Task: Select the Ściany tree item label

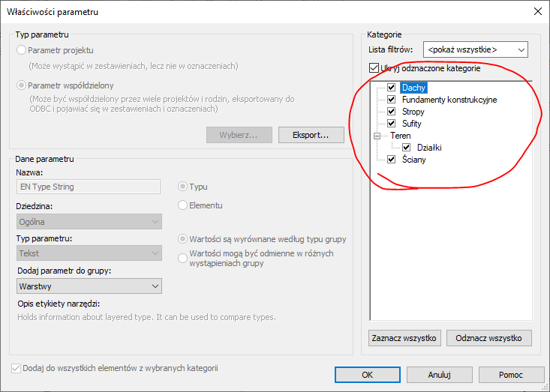Action: tap(415, 160)
